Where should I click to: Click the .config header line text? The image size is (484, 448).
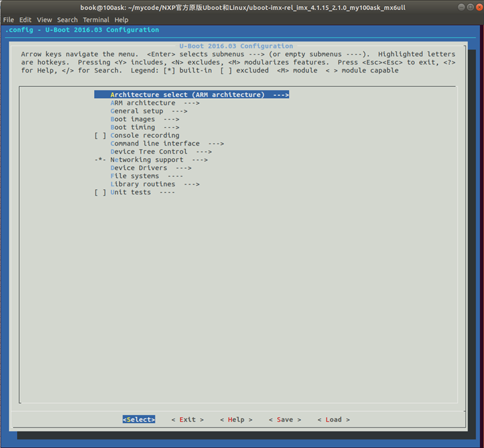click(x=82, y=30)
